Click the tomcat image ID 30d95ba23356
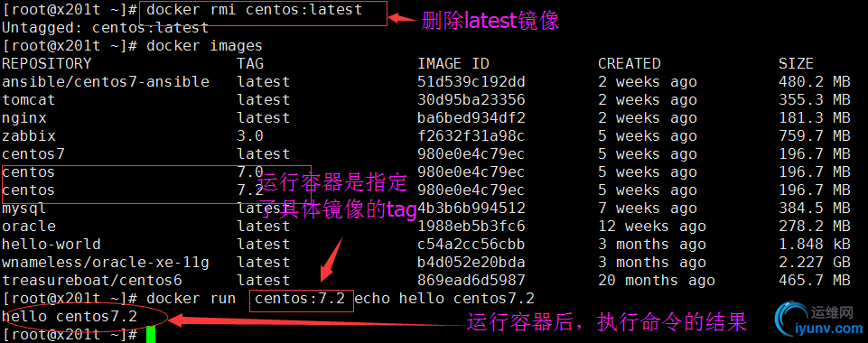This screenshot has height=343, width=868. [x=471, y=100]
